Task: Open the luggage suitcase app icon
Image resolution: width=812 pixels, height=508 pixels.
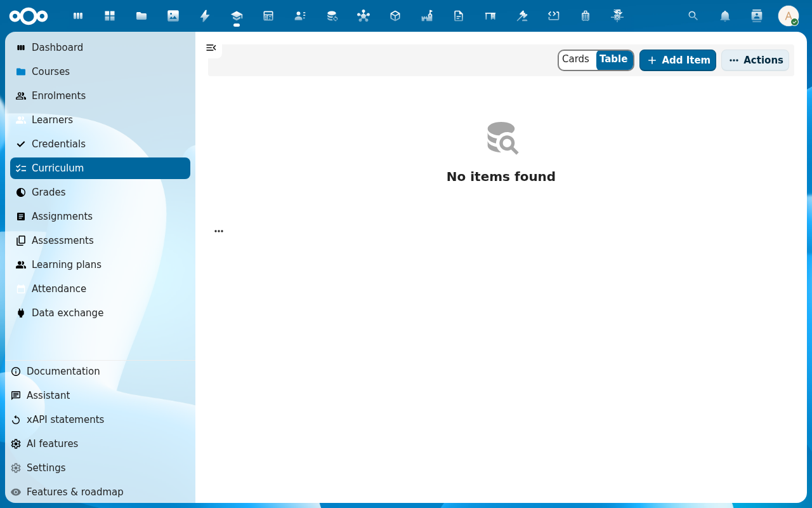Action: tap(586, 16)
